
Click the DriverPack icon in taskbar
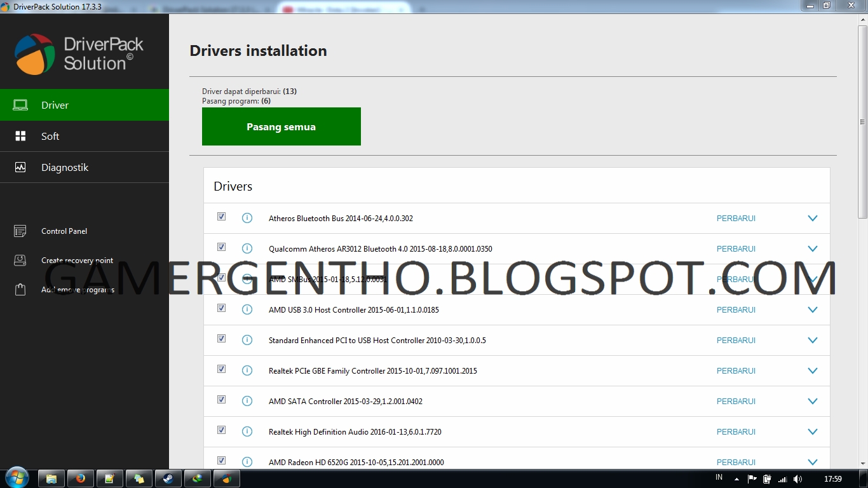point(227,478)
